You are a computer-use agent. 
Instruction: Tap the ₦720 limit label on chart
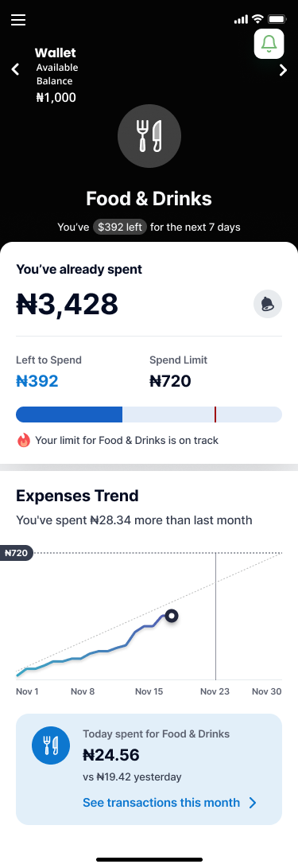coord(17,552)
